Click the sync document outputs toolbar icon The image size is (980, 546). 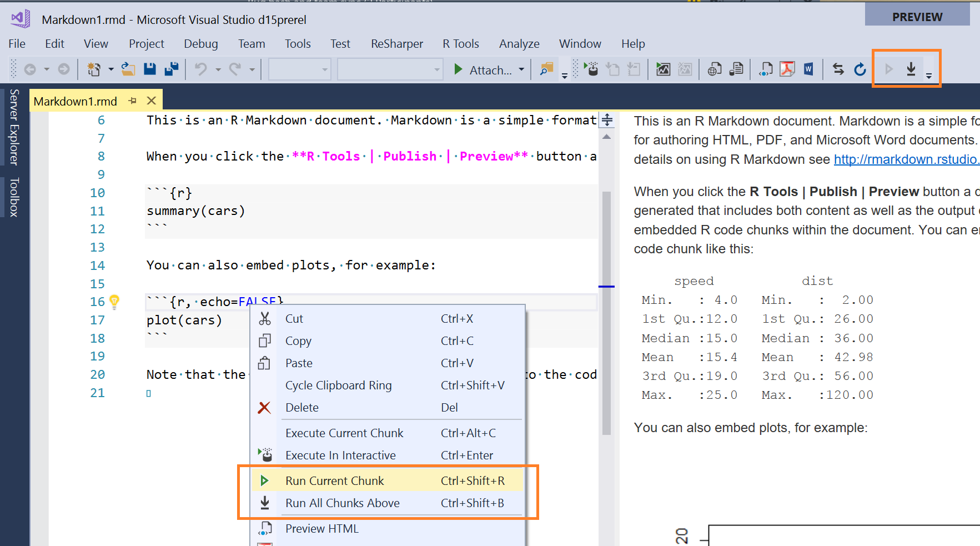point(838,69)
